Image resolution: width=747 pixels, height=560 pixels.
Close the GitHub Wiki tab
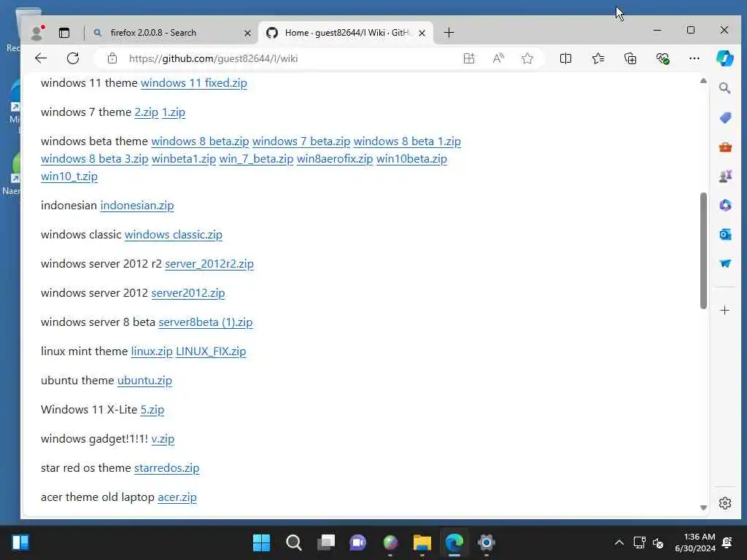(x=422, y=33)
